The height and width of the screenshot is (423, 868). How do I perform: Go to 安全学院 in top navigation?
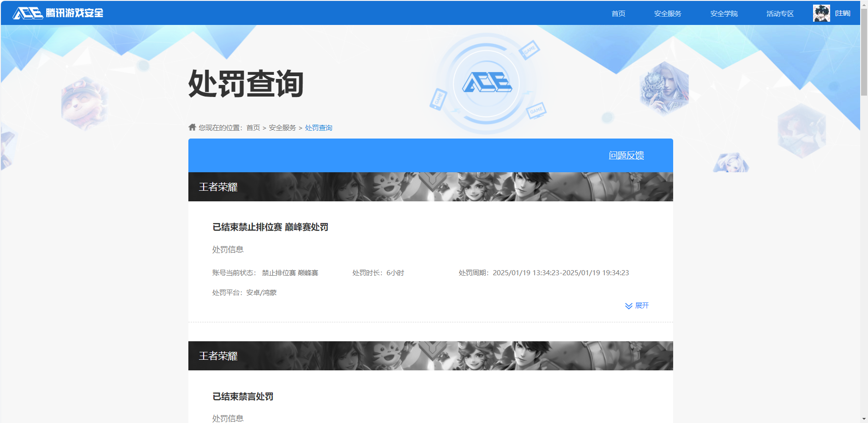[724, 13]
